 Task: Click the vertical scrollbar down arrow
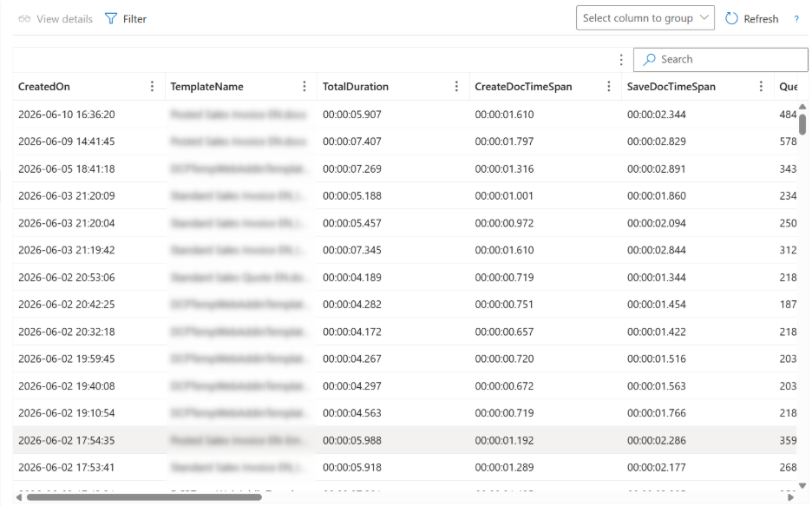[x=802, y=485]
